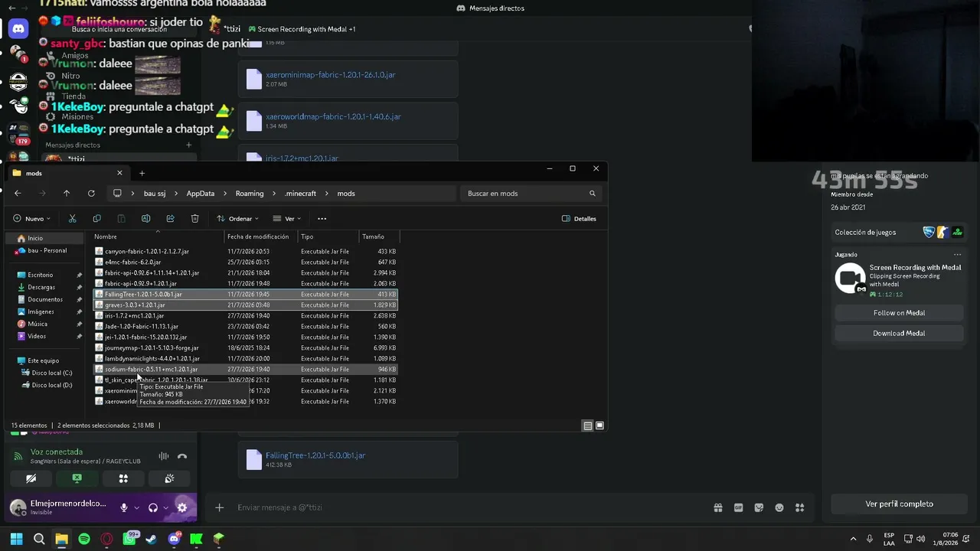980x551 pixels.
Task: Click the Delete trash icon in Explorer toolbar
Action: [194, 218]
